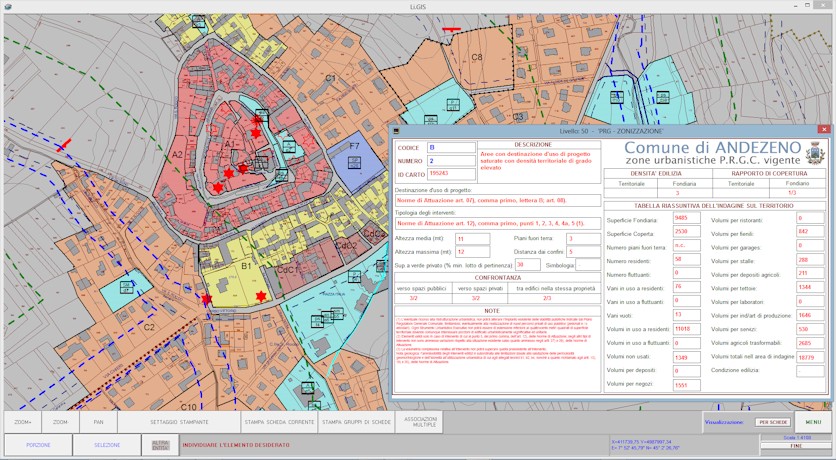Screen dimensions: 836x460
Task: Open the MENU button
Action: [813, 422]
